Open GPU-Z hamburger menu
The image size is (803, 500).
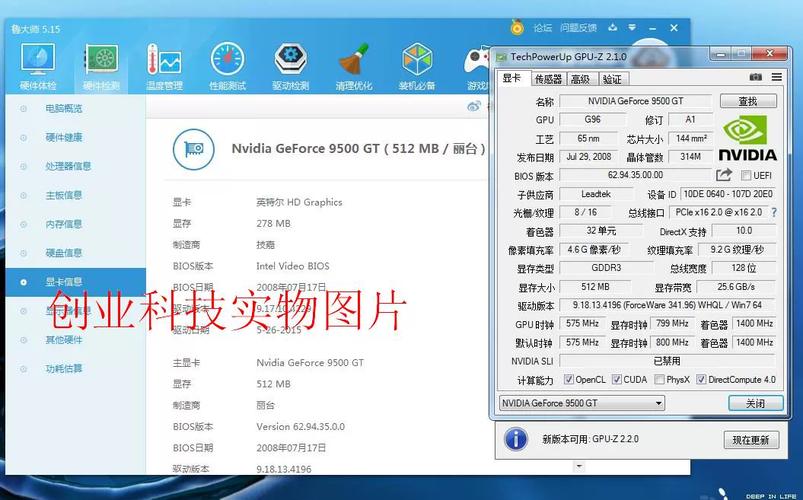(777, 77)
